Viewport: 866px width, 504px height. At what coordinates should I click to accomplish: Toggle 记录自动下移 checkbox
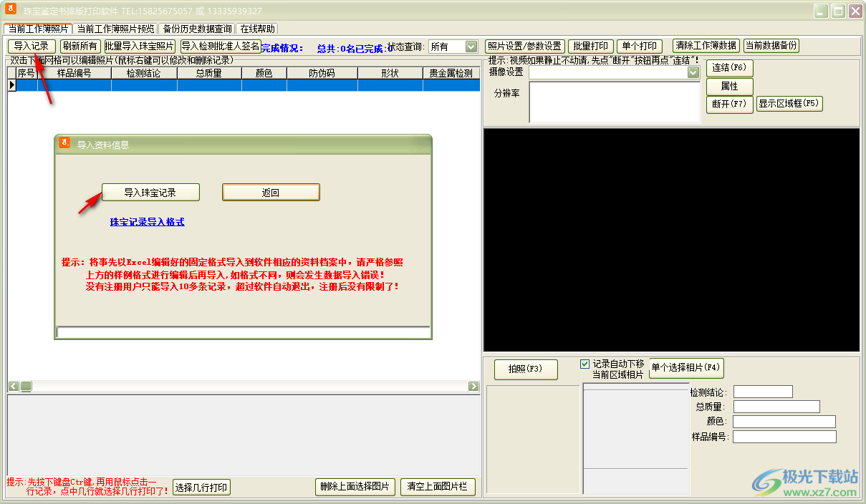click(x=585, y=364)
